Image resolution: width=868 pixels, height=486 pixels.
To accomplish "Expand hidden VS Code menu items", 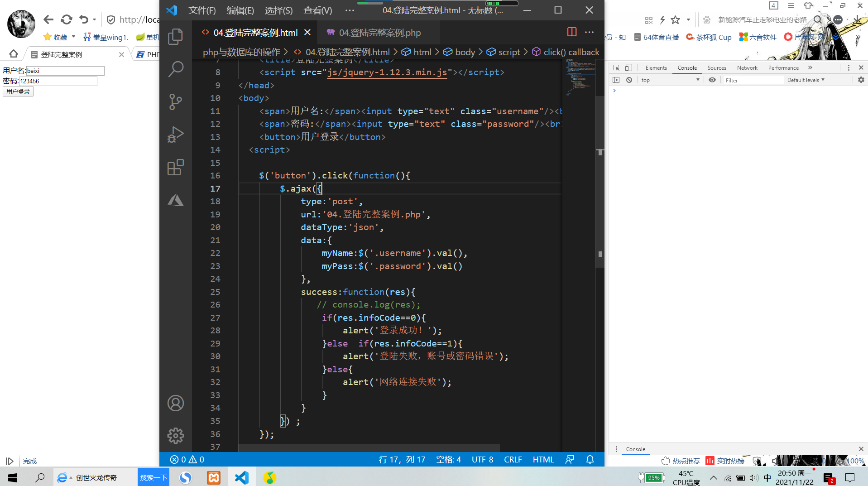I will (350, 10).
